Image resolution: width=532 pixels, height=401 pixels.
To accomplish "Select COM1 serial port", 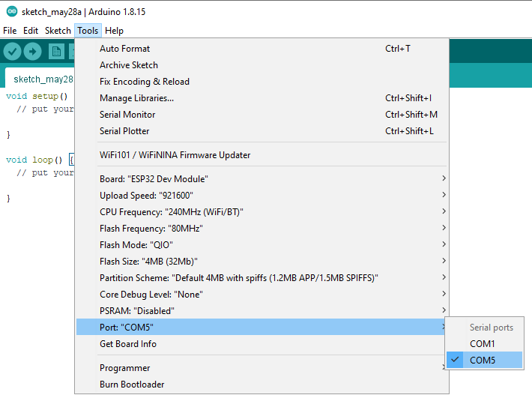I will (484, 344).
